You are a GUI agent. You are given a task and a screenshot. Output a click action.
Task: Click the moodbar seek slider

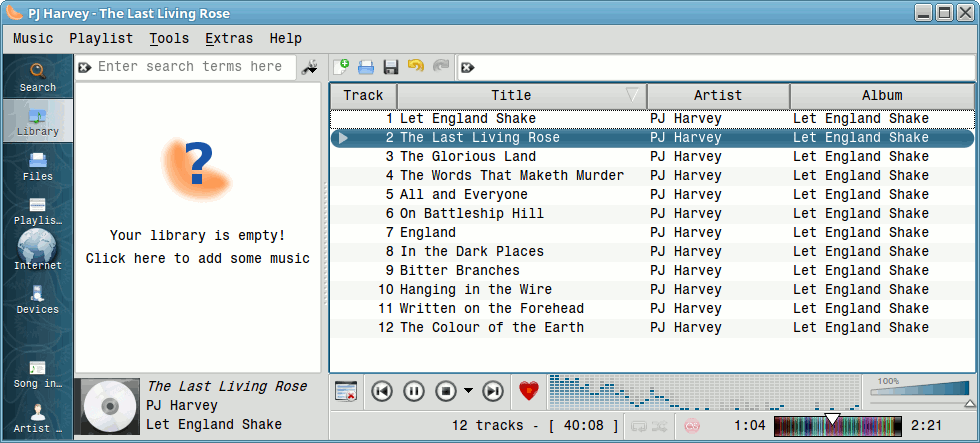pos(838,426)
